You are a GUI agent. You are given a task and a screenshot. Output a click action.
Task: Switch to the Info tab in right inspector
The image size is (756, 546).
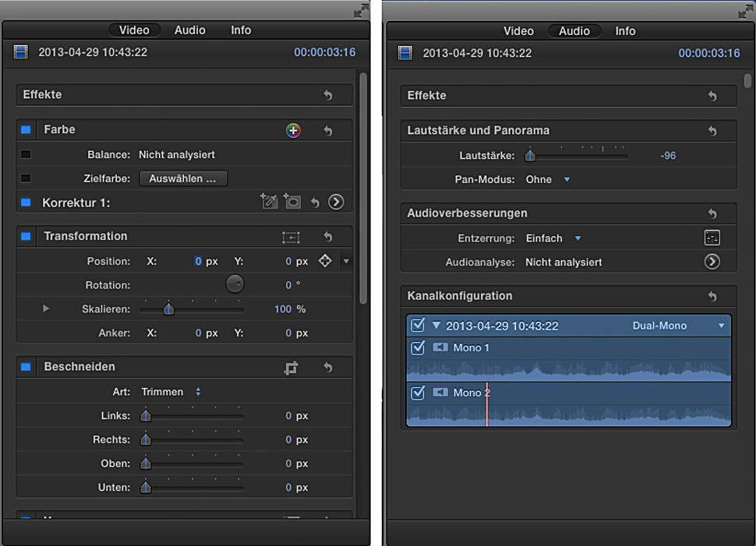[x=625, y=31]
